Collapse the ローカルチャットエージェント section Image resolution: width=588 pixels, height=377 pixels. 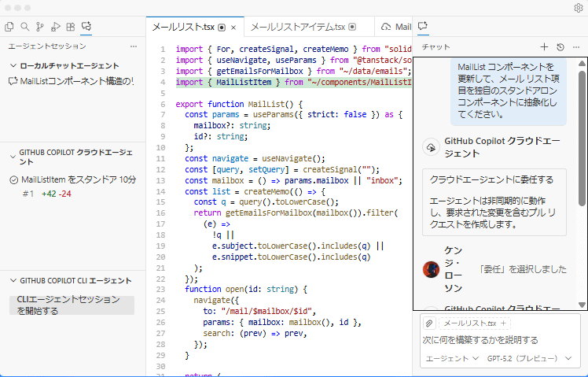[x=13, y=66]
